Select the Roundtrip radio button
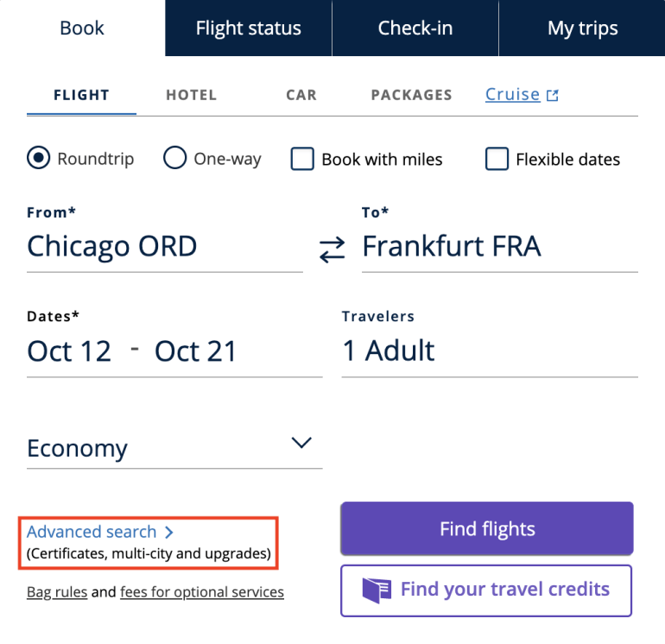The height and width of the screenshot is (644, 665). 39,159
